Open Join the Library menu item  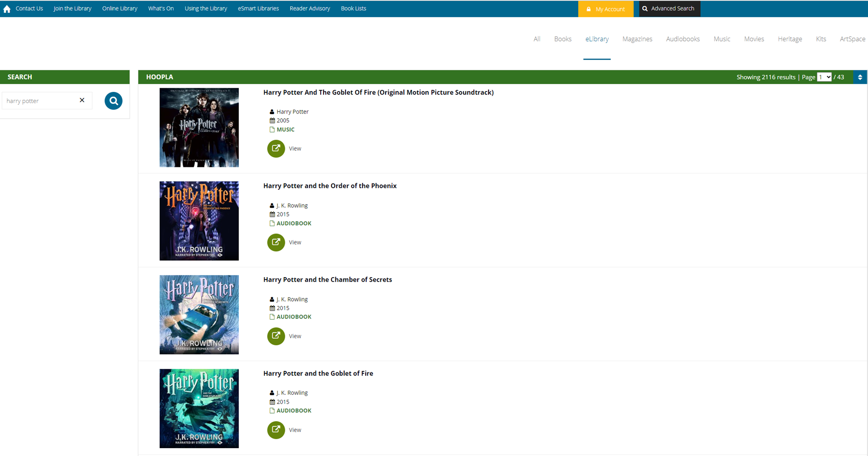tap(73, 8)
